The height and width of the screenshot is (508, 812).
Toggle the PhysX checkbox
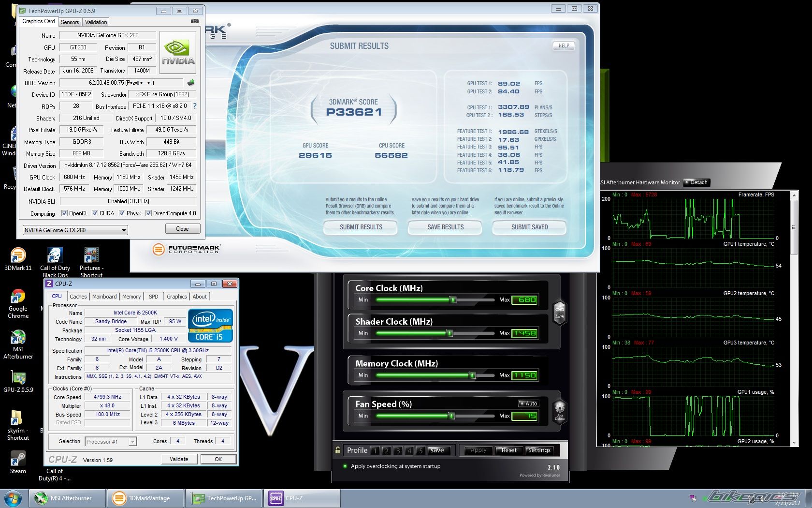tap(122, 213)
